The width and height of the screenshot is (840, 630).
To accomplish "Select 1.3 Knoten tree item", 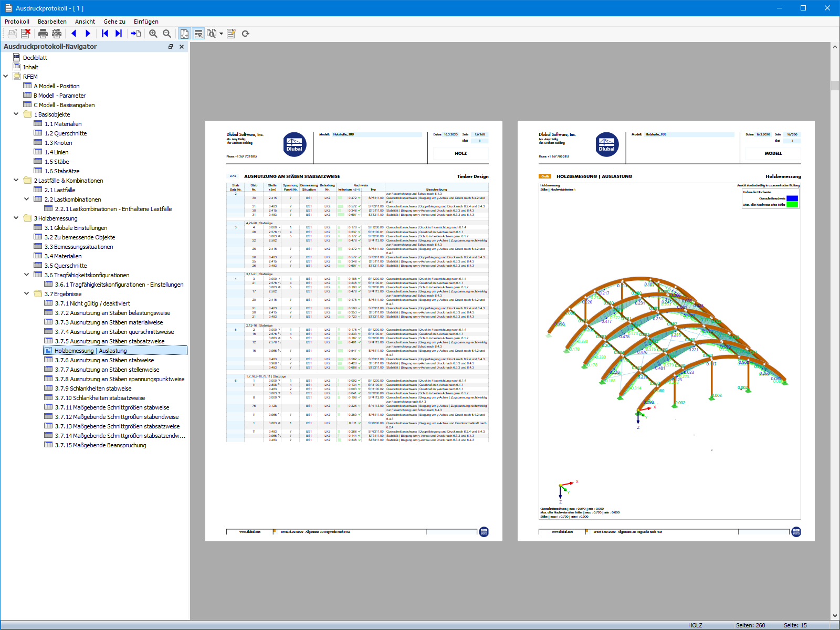I will pos(58,143).
